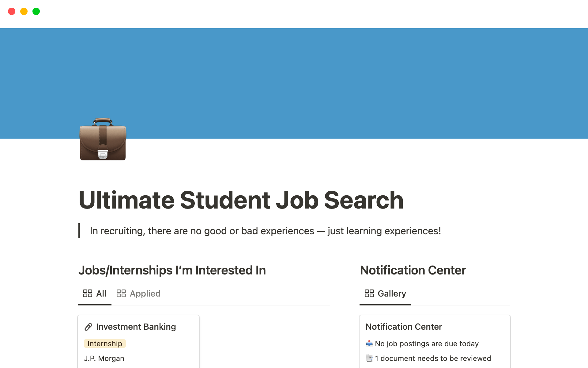The width and height of the screenshot is (588, 368).
Task: Click the Jobs/Internships I'm Interested In heading
Action: [x=172, y=270]
